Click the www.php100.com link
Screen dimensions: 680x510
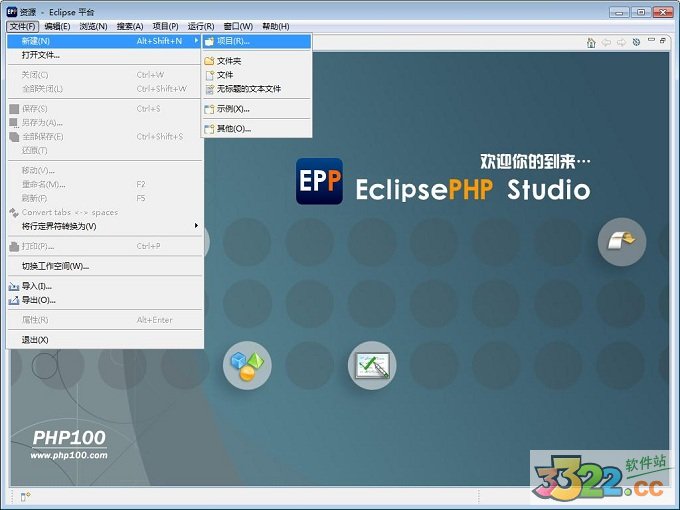(x=69, y=455)
